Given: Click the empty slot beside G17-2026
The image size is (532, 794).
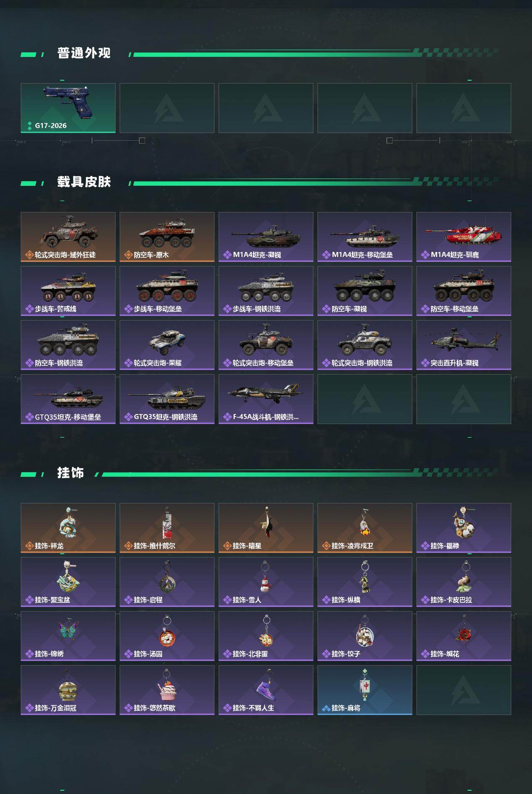Looking at the screenshot, I should (167, 108).
